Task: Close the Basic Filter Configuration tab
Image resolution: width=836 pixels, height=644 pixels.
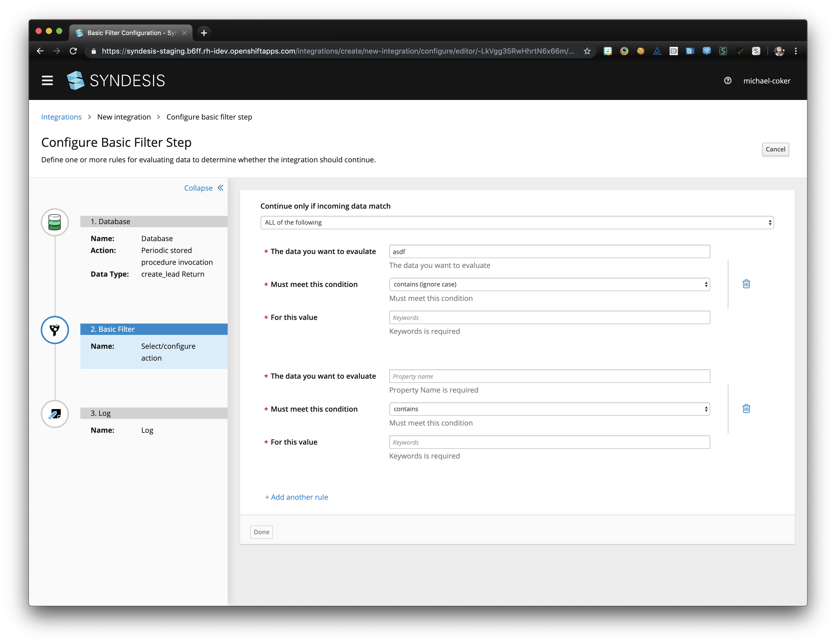Action: tap(184, 33)
